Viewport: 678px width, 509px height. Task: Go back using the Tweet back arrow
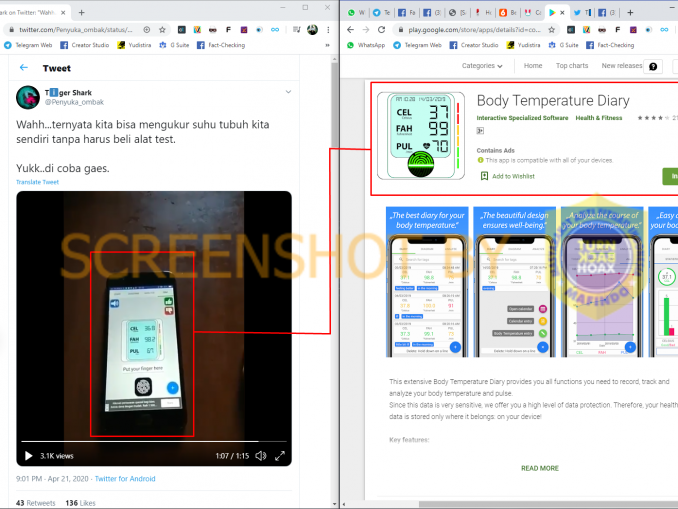coord(24,67)
